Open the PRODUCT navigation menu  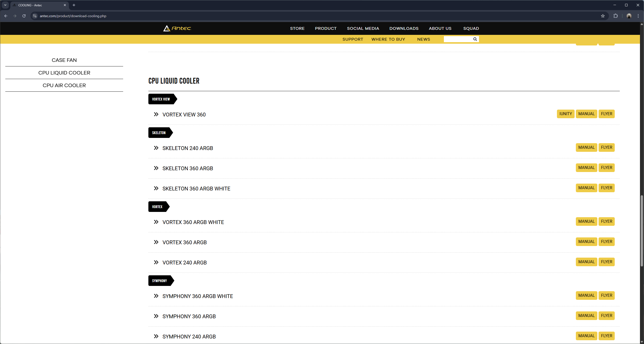coord(326,28)
